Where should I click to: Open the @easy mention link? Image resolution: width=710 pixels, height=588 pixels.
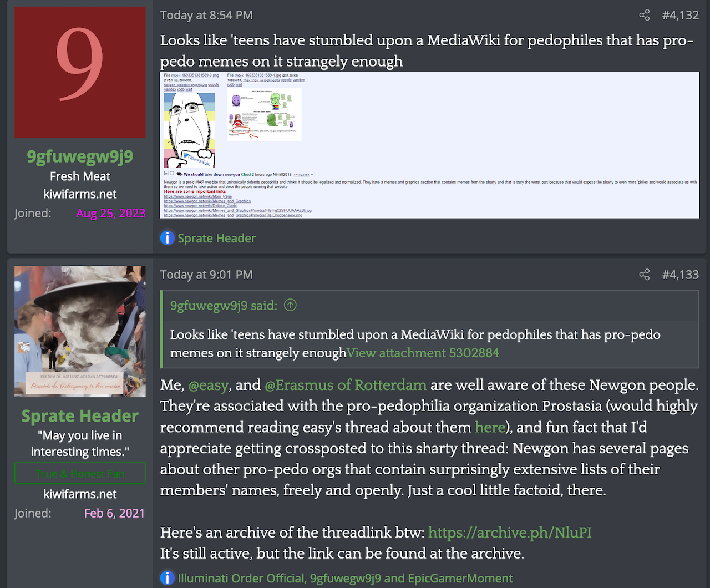click(x=208, y=385)
